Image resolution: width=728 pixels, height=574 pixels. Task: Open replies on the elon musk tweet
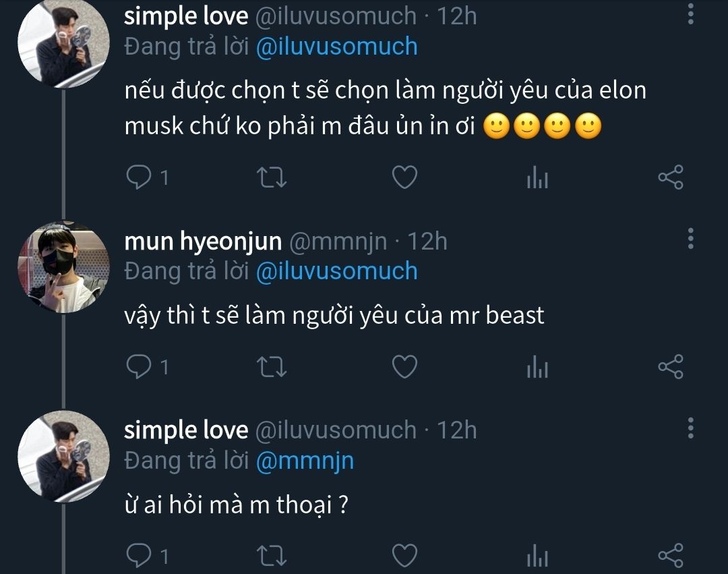(x=139, y=177)
